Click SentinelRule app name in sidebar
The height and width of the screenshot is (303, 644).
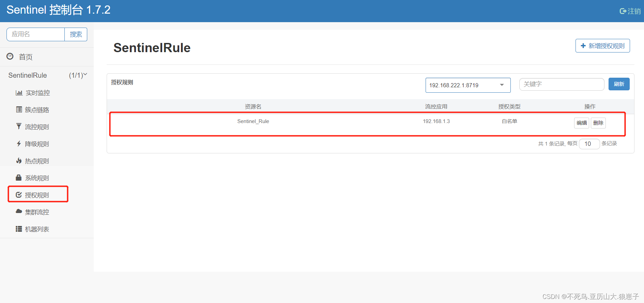[x=28, y=75]
